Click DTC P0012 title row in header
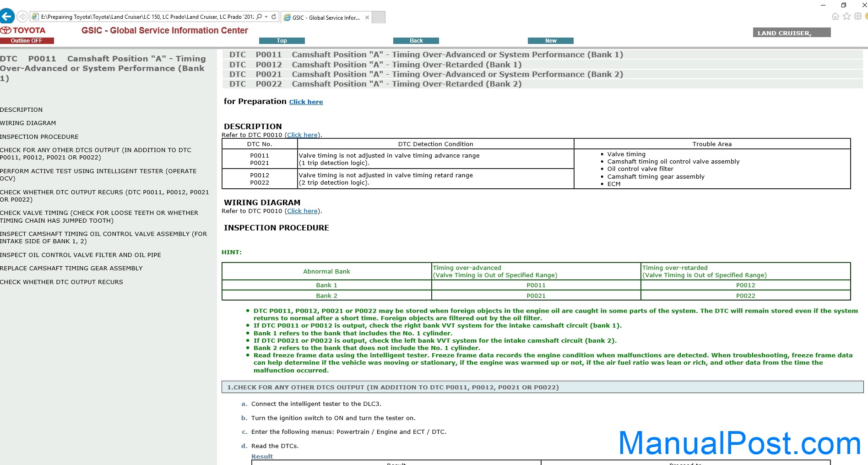Image resolution: width=868 pixels, height=465 pixels. (542, 65)
